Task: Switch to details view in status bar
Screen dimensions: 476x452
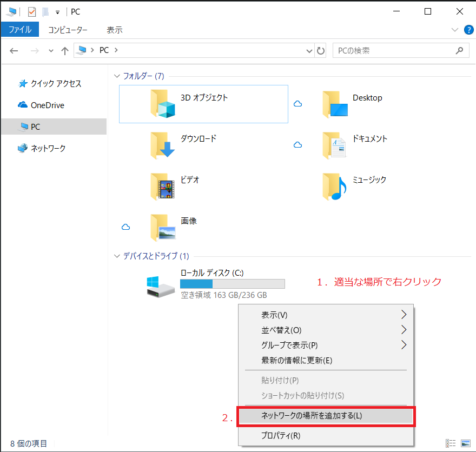Action: pyautogui.click(x=451, y=443)
